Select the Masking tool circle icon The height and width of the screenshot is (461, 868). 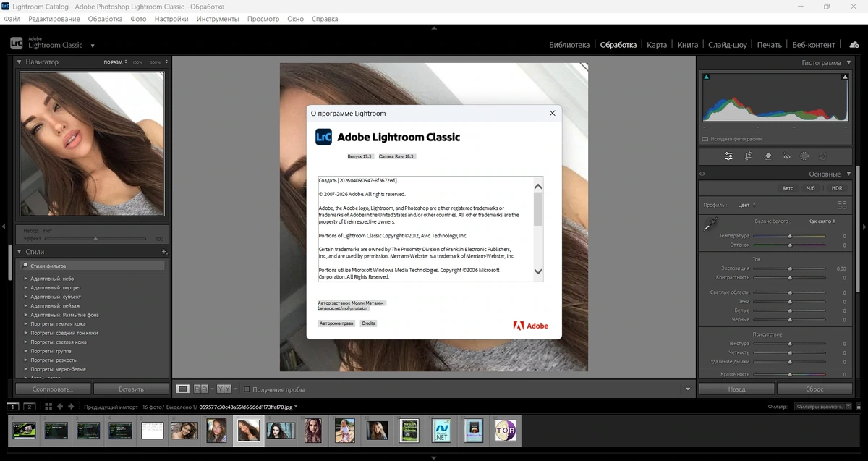804,156
